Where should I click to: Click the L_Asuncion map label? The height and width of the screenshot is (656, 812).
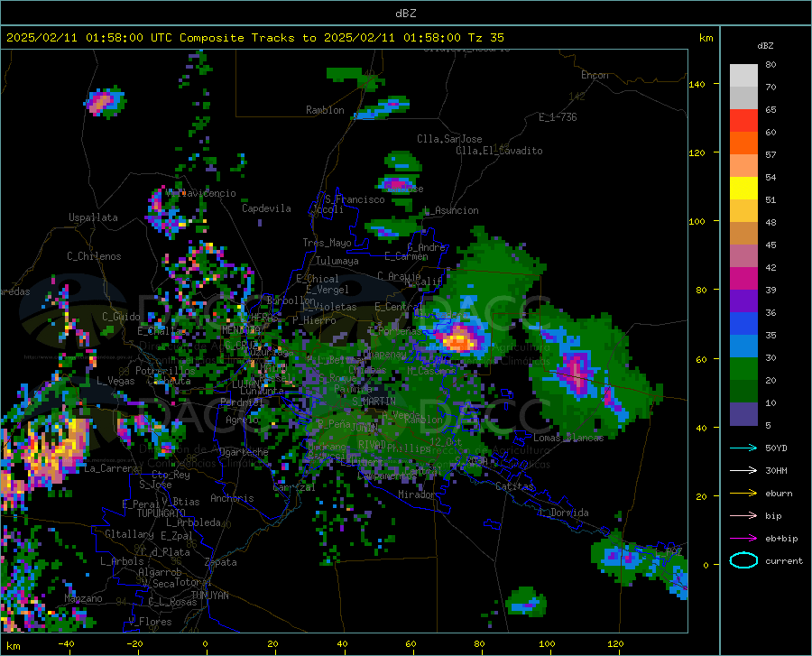(x=451, y=210)
